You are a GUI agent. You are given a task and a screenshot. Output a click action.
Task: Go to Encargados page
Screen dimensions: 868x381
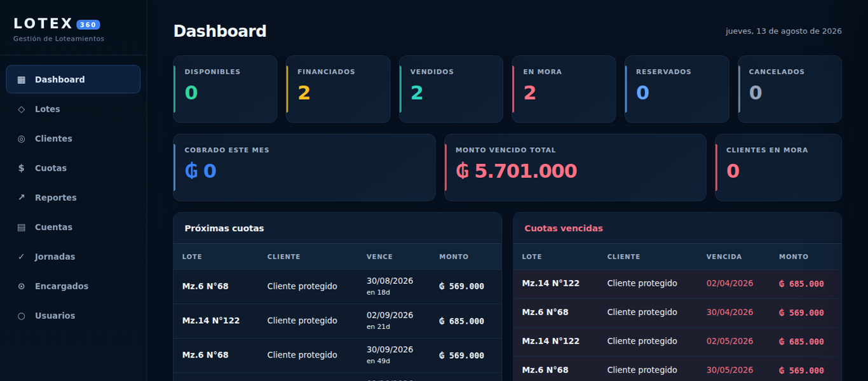click(73, 286)
